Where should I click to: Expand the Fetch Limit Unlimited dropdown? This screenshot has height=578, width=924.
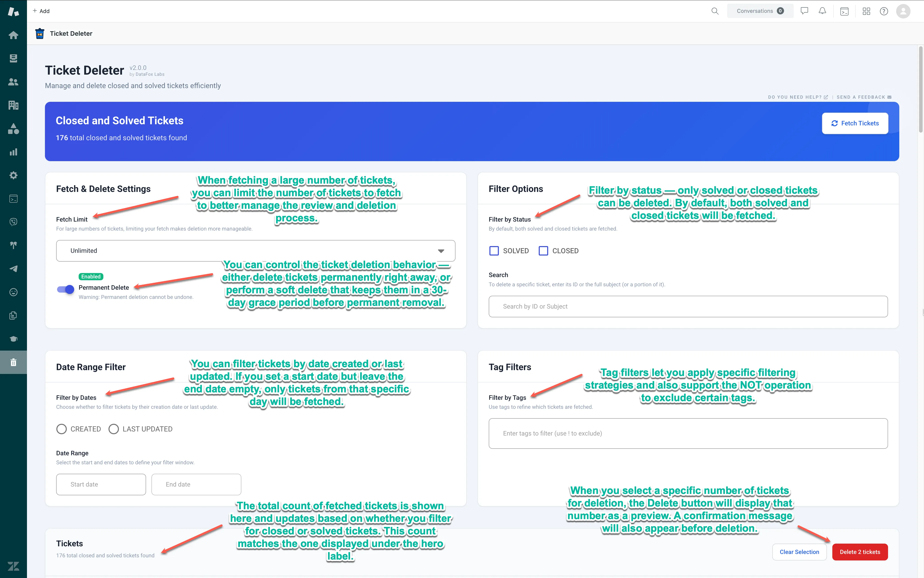tap(255, 251)
